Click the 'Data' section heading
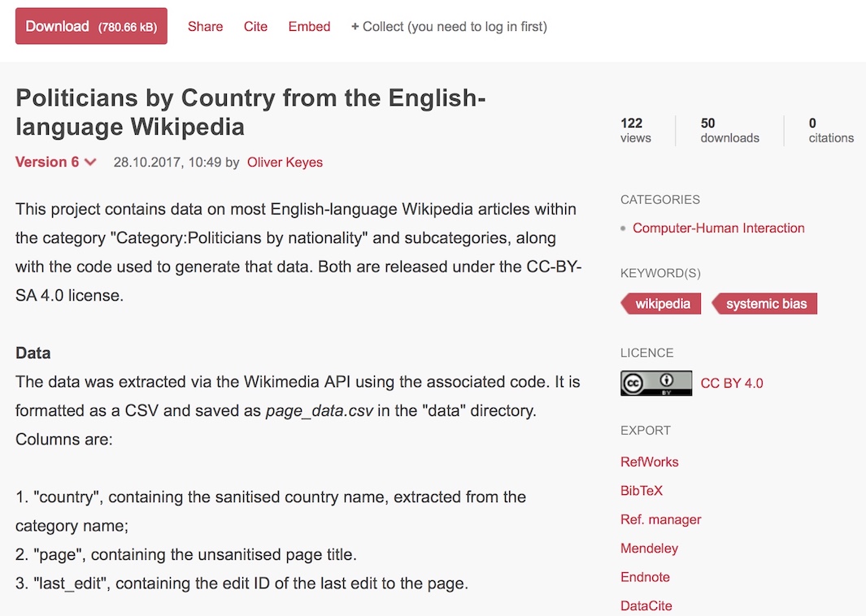Screen dimensions: 866x616 (x=33, y=353)
